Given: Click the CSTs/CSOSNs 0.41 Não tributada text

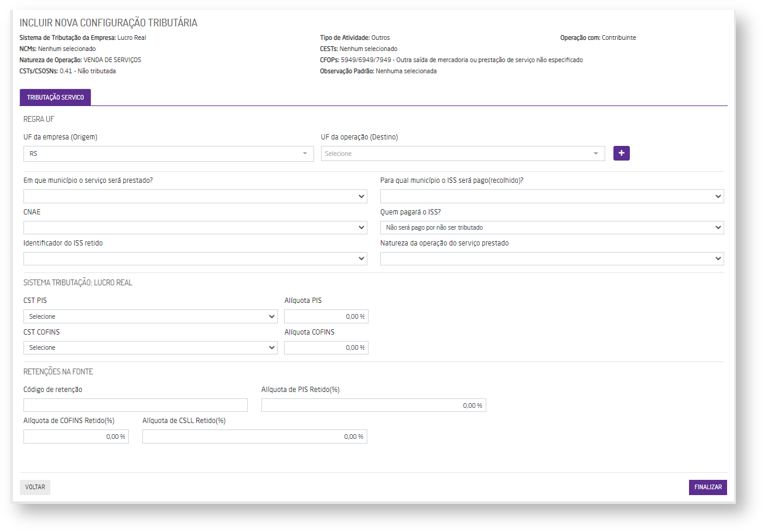Looking at the screenshot, I should pos(67,71).
